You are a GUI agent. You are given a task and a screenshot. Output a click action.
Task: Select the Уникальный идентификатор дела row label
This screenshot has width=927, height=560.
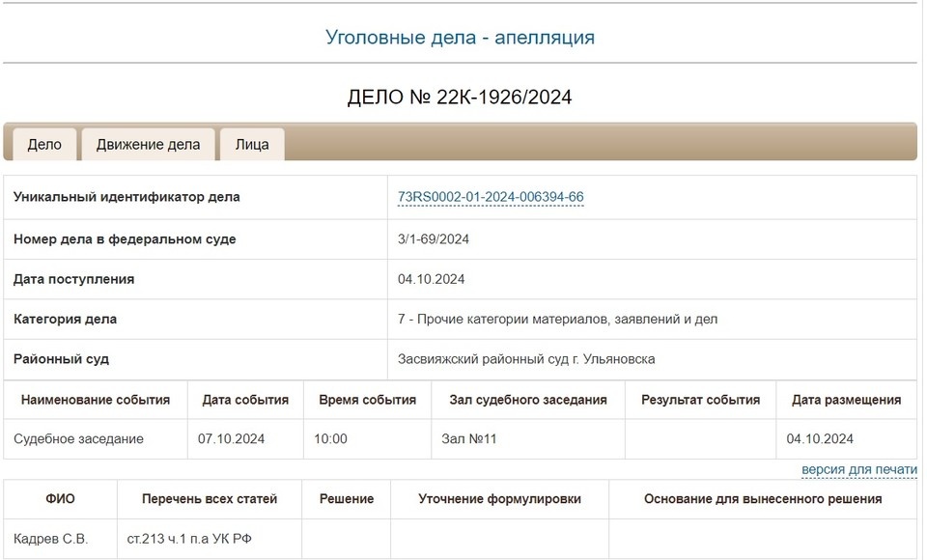[x=127, y=197]
